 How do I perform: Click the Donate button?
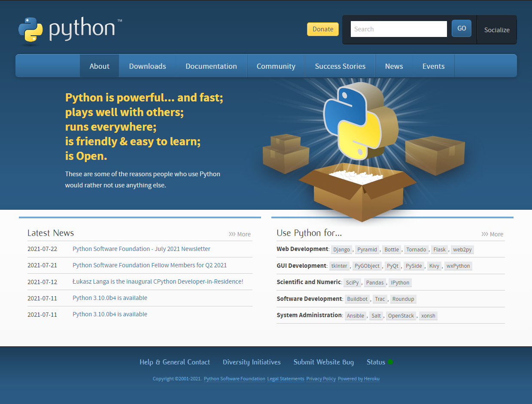pos(323,29)
